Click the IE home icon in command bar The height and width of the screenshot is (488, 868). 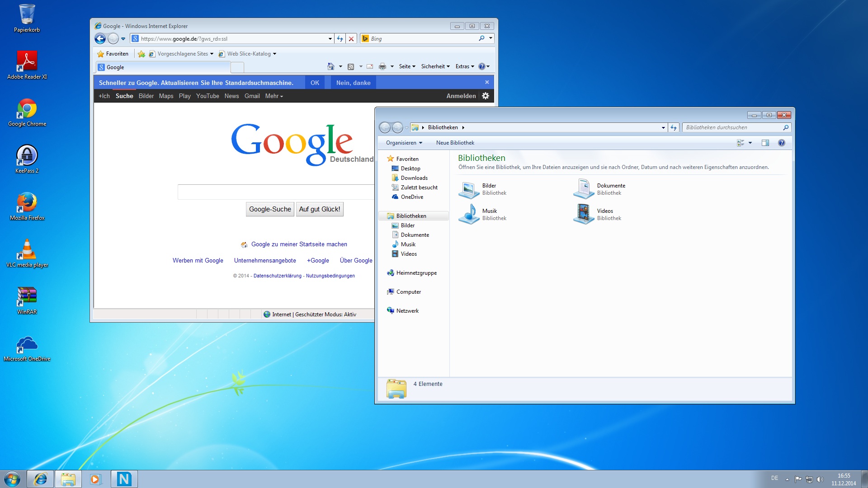tap(331, 66)
